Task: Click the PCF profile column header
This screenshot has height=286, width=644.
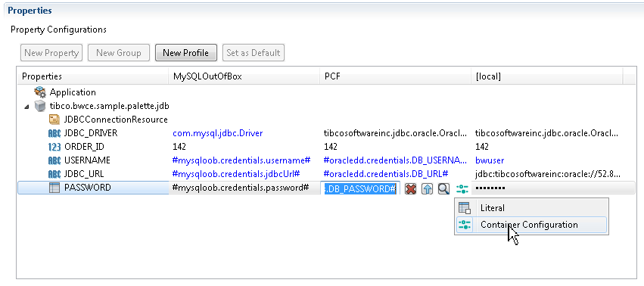Action: [x=395, y=76]
